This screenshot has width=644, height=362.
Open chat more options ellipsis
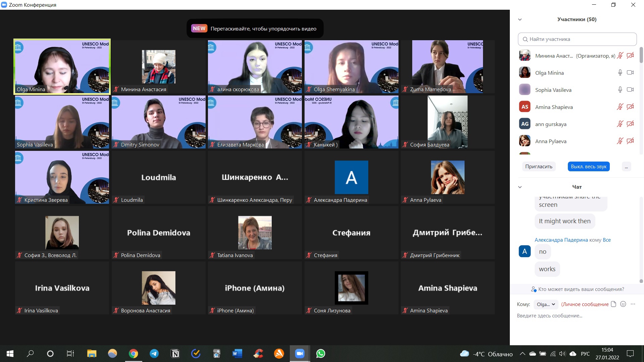[x=633, y=304]
